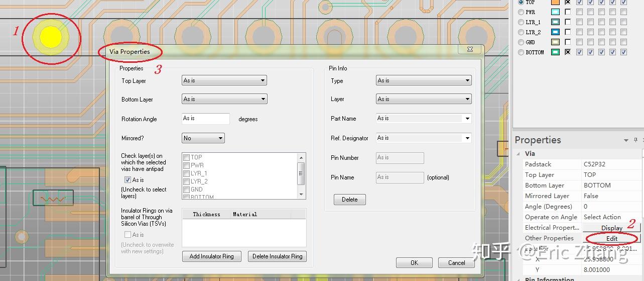The height and width of the screenshot is (281, 644).
Task: Cancel the Via Properties dialog
Action: click(x=456, y=262)
